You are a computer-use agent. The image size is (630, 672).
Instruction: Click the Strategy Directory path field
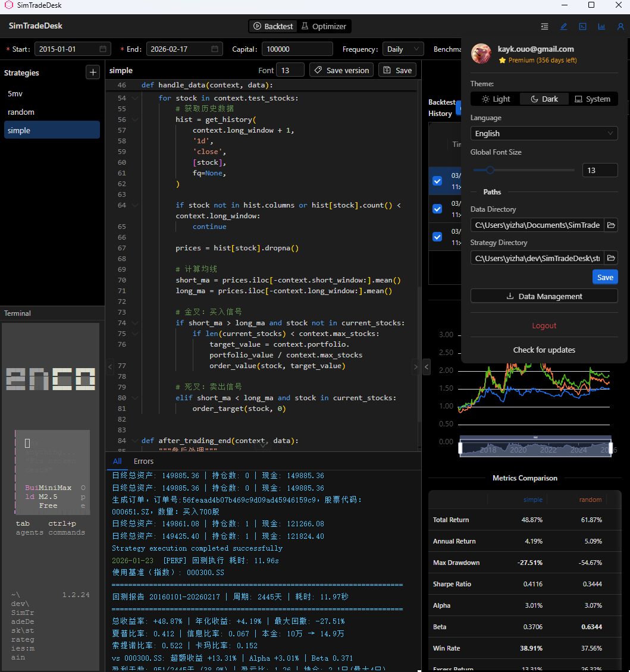537,258
